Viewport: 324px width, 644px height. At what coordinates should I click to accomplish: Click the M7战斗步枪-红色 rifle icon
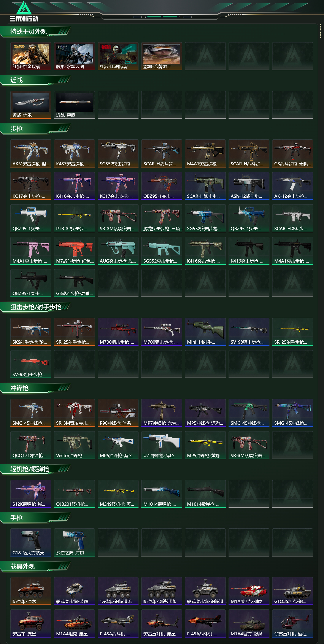(75, 250)
